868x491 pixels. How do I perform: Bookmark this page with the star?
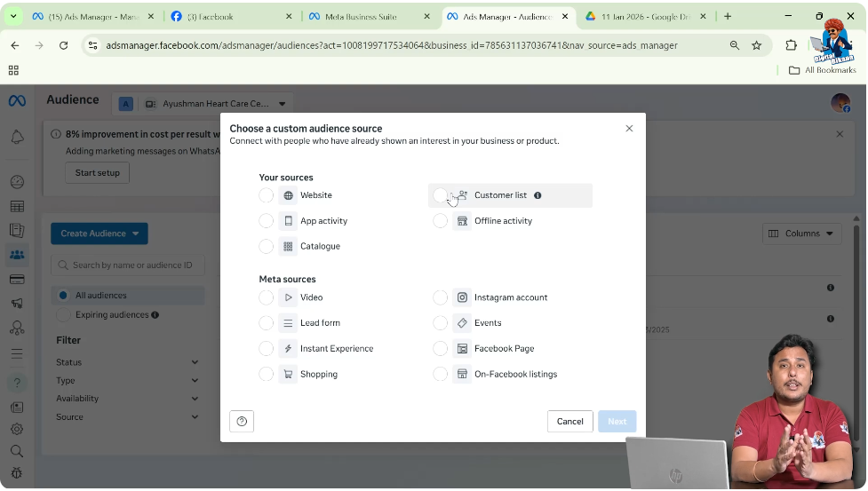point(757,46)
